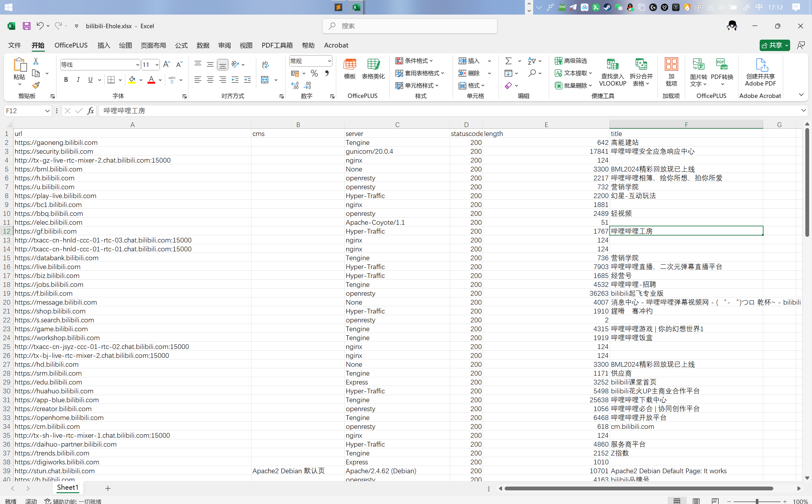Toggle Bold formatting
The width and height of the screenshot is (812, 504).
click(66, 80)
